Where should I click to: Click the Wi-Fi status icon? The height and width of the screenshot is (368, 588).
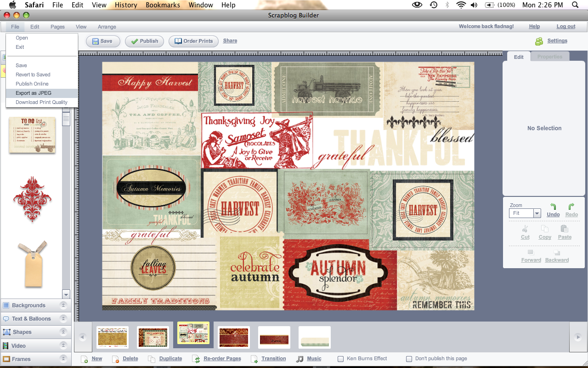[x=461, y=5]
